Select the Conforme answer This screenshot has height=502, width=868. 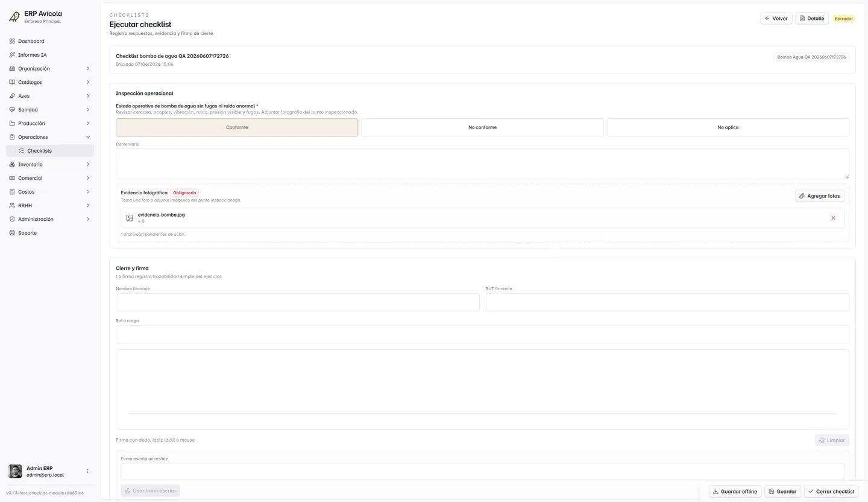[237, 127]
